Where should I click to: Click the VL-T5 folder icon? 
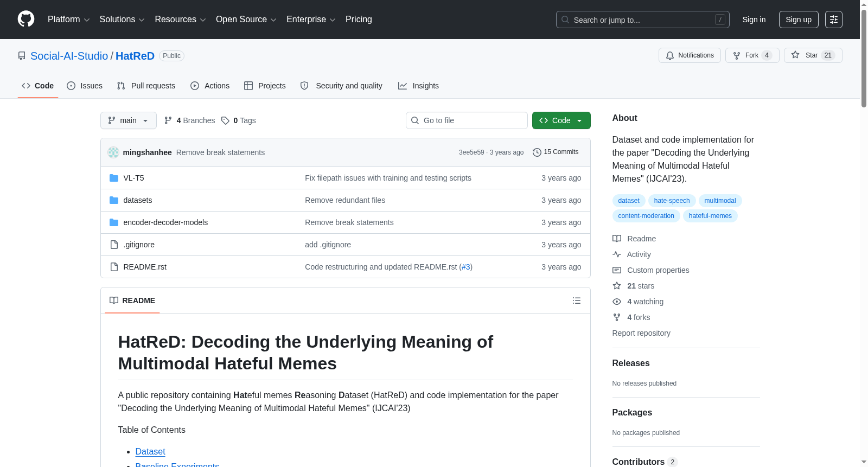click(x=114, y=178)
